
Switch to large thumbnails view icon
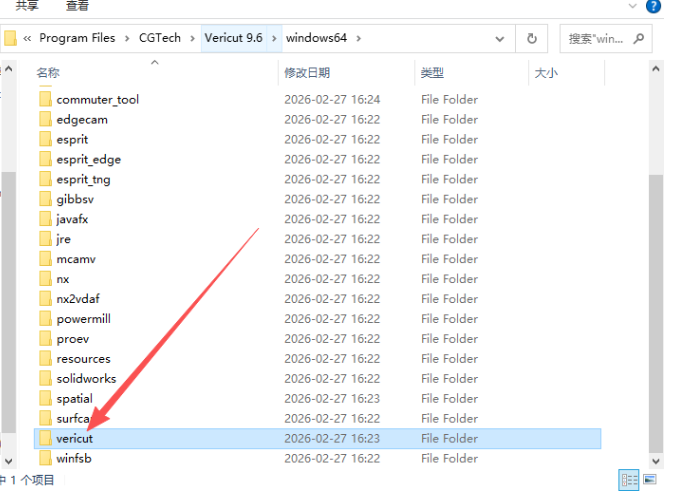tap(650, 480)
